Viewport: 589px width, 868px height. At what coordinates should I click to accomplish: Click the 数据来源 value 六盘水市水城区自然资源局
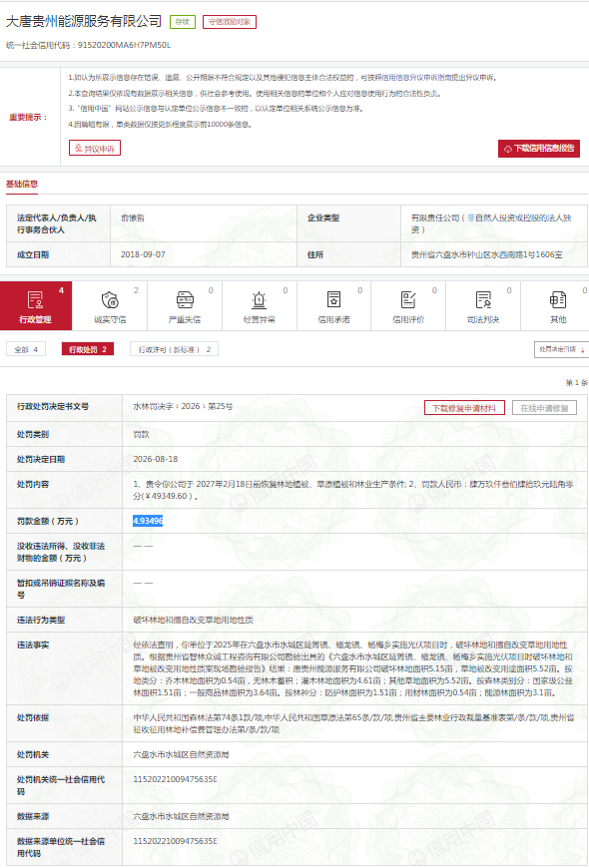[181, 817]
